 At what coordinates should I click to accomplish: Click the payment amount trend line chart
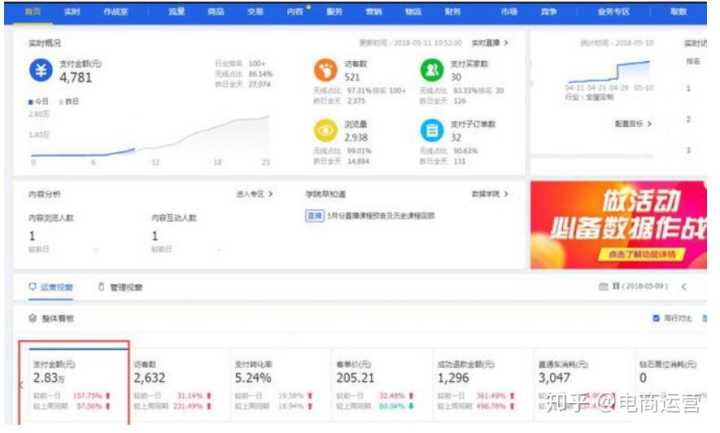tap(150, 139)
